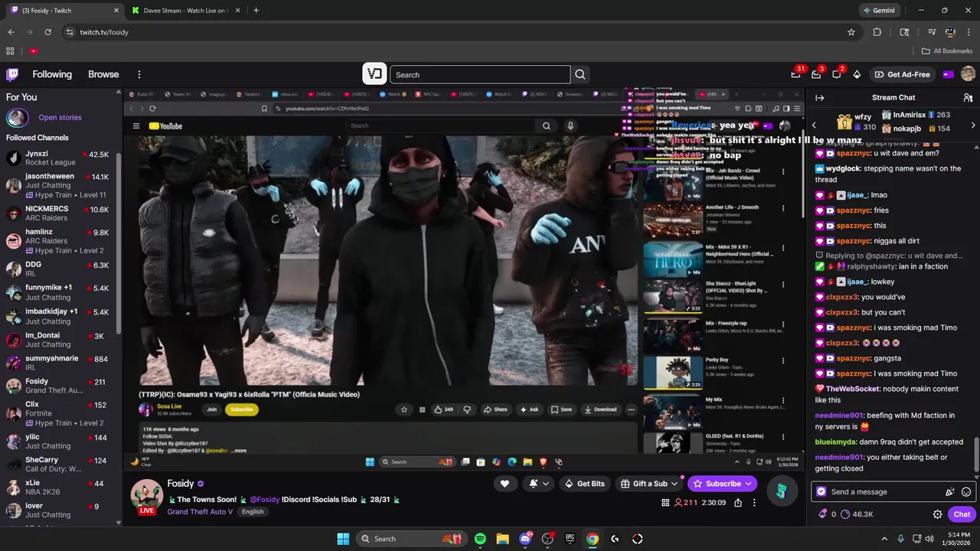Open the user profile avatar menu
Screen dimensions: 980x551
(x=968, y=74)
